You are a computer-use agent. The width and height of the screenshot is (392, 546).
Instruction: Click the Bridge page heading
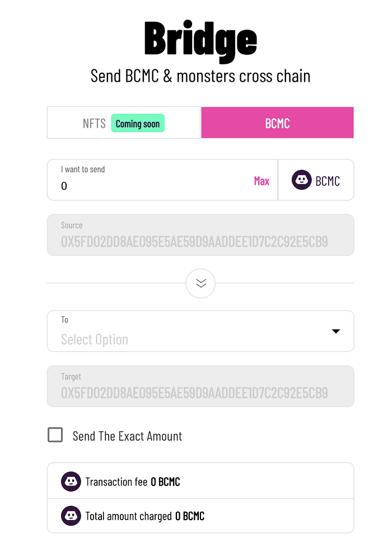coord(200,39)
